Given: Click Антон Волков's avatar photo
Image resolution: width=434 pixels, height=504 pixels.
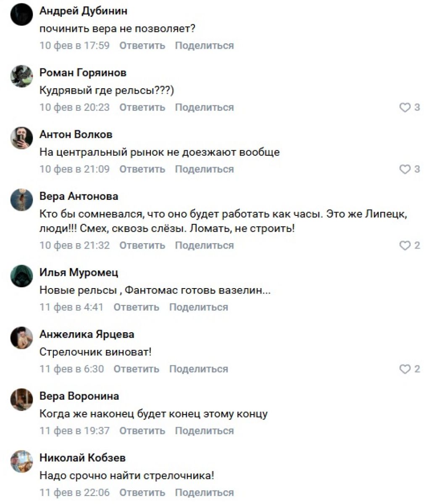Looking at the screenshot, I should coord(21,138).
